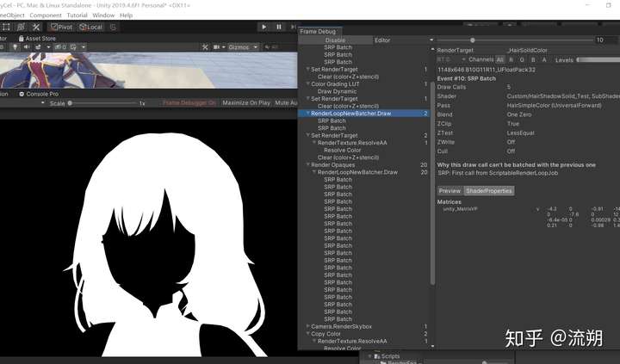Click scene camera settings icon
The width and height of the screenshot is (620, 364).
tap(216, 47)
